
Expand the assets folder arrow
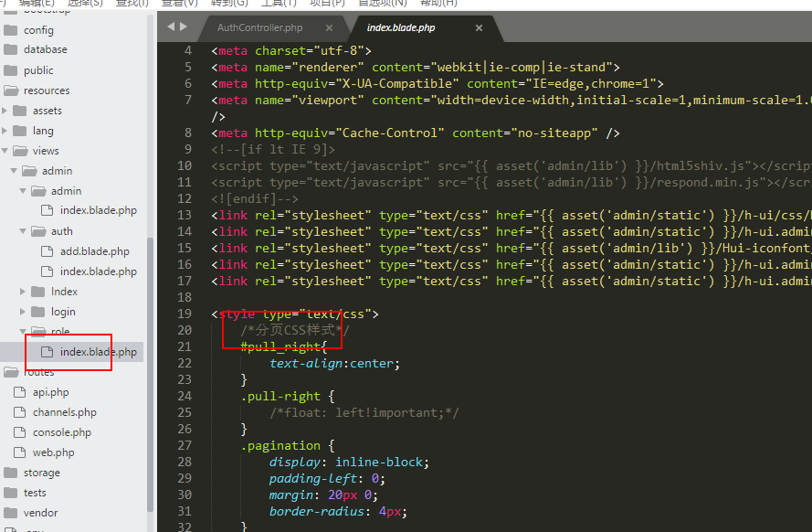(5, 111)
